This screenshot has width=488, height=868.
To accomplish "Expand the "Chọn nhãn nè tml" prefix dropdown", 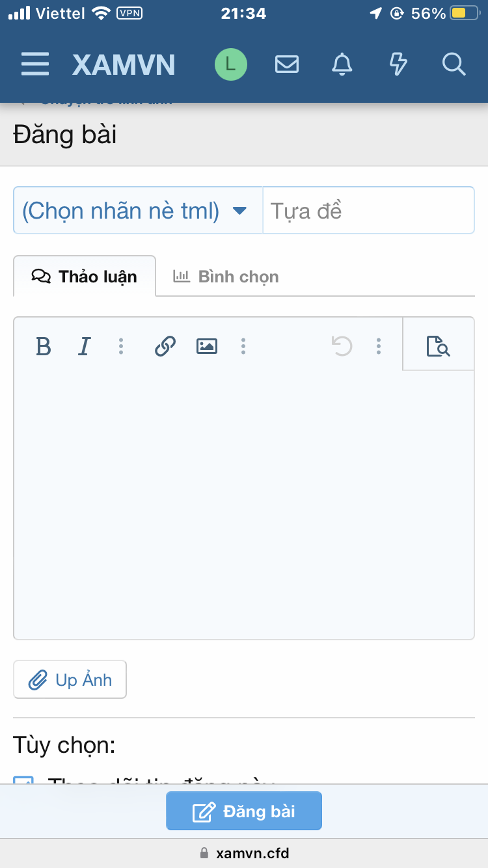I will point(138,211).
